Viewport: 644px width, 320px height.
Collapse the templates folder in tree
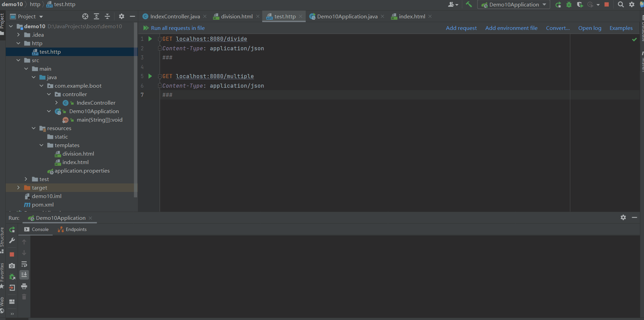point(41,145)
